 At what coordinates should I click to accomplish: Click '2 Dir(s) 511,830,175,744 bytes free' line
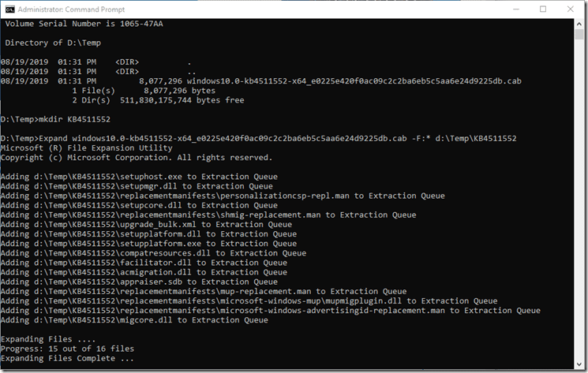[158, 100]
